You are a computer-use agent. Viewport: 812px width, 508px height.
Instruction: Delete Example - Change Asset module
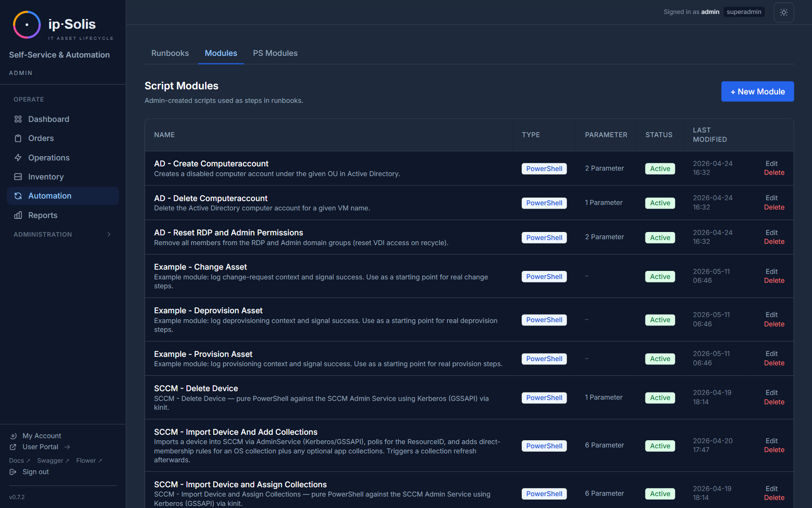[x=774, y=281]
